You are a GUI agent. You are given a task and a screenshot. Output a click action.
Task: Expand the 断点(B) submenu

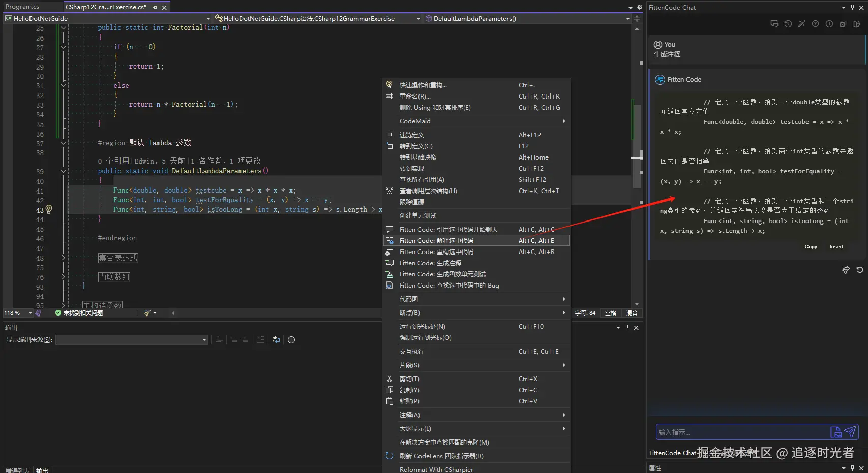476,312
